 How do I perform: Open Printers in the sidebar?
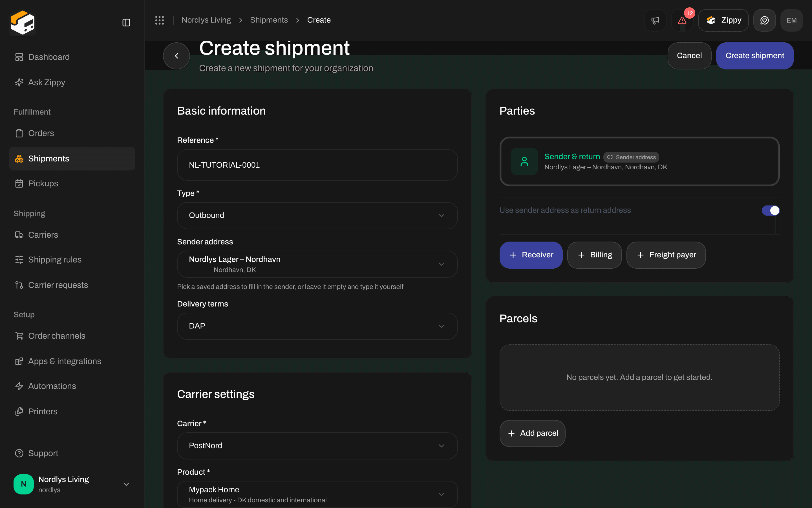72,411
